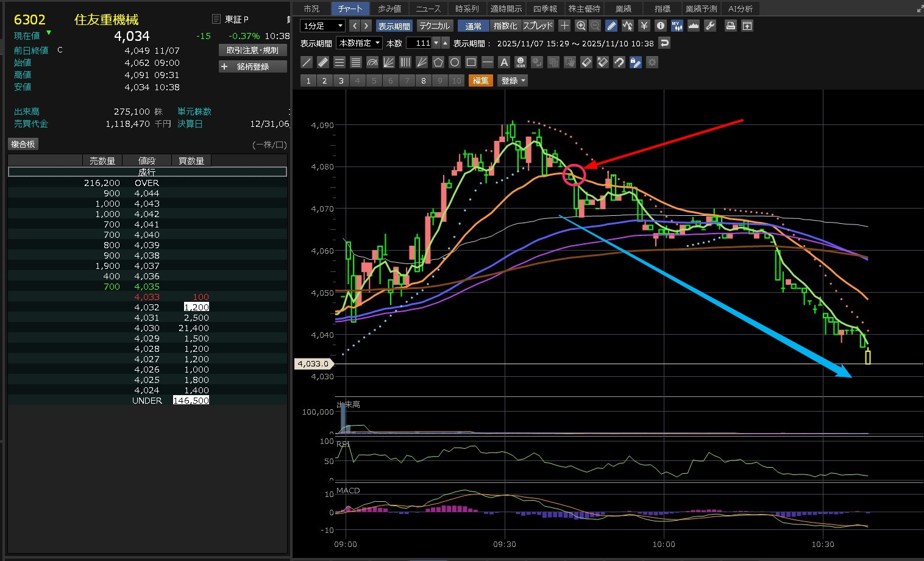
Task: Toggle the 通常 normal display mode
Action: (473, 26)
